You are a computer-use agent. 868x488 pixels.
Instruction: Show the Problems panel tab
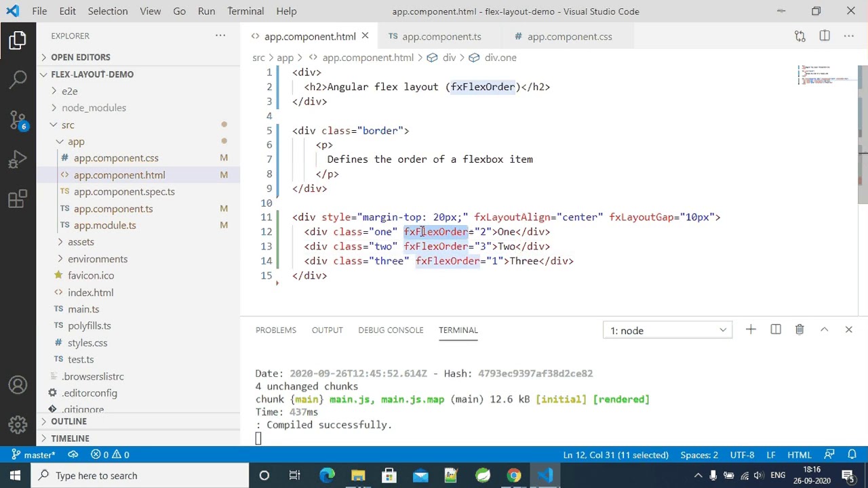pyautogui.click(x=276, y=330)
